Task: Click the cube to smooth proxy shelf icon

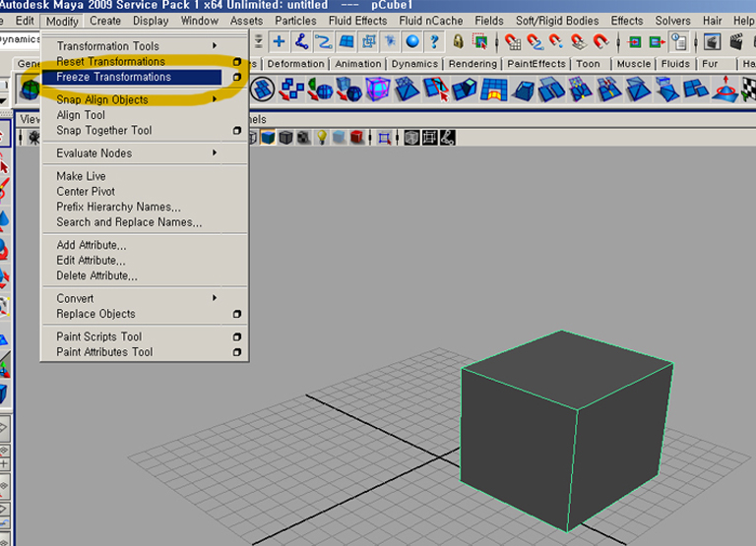Action: click(349, 90)
